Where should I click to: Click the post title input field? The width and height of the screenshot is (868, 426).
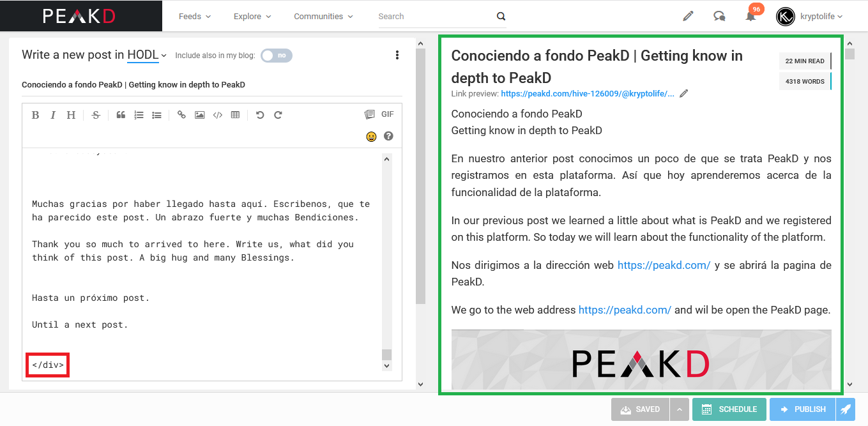point(212,85)
